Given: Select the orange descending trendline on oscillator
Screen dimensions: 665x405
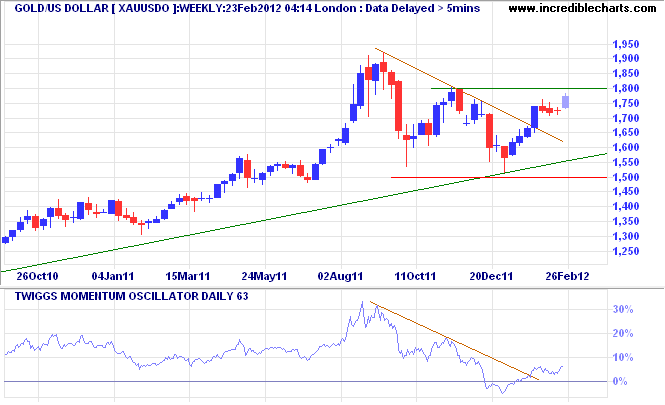Looking at the screenshot, I should point(454,341).
